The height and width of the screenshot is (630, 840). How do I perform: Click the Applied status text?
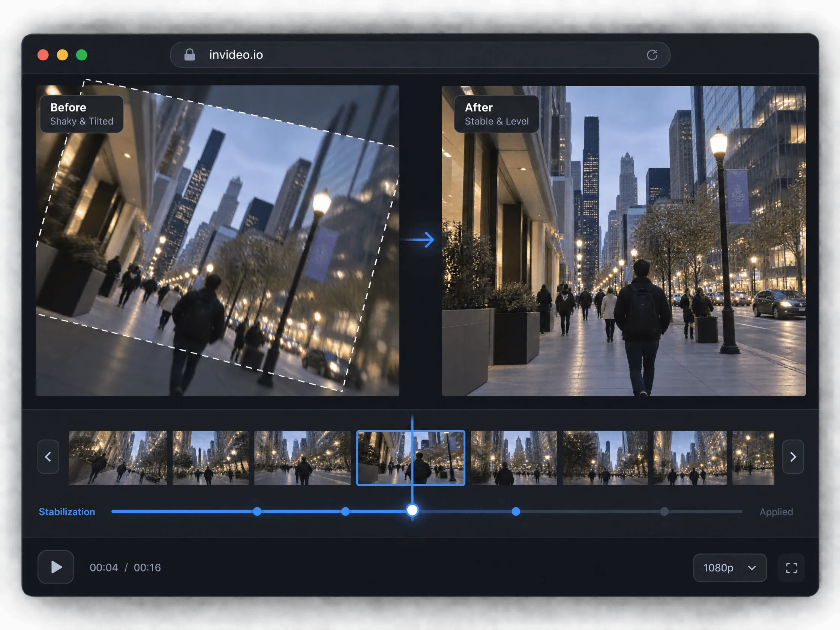(x=776, y=512)
